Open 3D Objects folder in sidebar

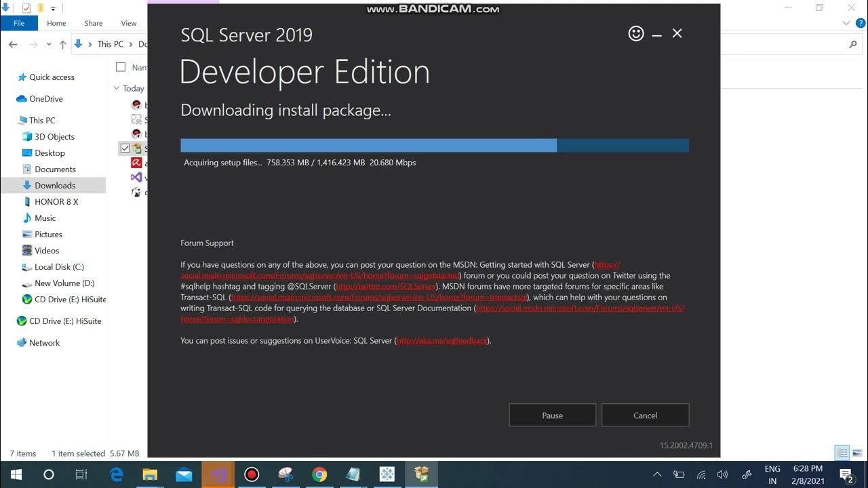tap(48, 137)
